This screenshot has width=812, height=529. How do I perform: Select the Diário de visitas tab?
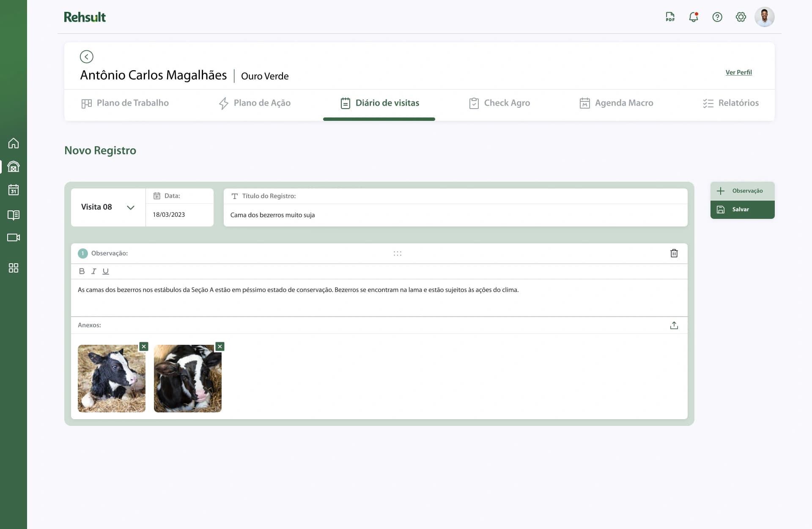[x=379, y=103]
